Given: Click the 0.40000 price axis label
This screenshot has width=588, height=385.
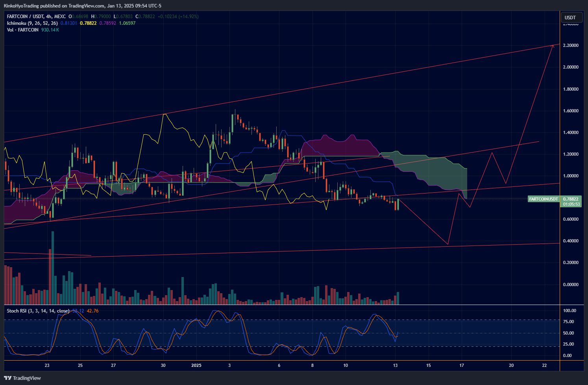Looking at the screenshot, I should point(571,241).
